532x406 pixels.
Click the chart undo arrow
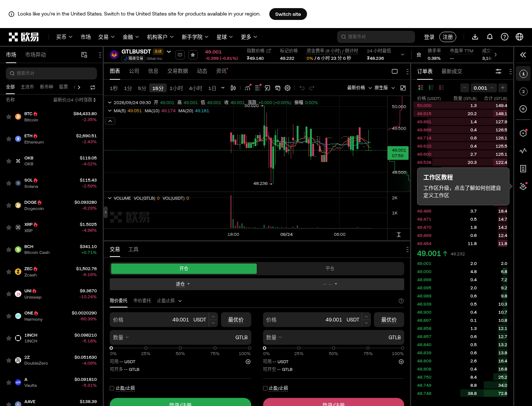[302, 88]
